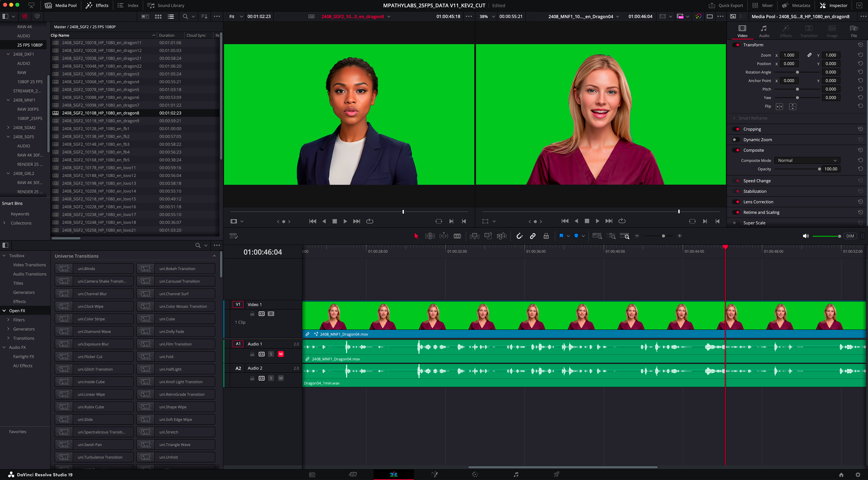Expand the Collections smart bin
The width and height of the screenshot is (868, 480).
(x=4, y=223)
